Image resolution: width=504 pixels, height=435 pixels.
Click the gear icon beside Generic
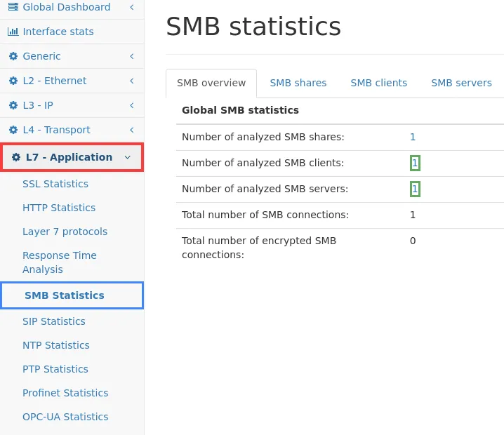pyautogui.click(x=13, y=56)
